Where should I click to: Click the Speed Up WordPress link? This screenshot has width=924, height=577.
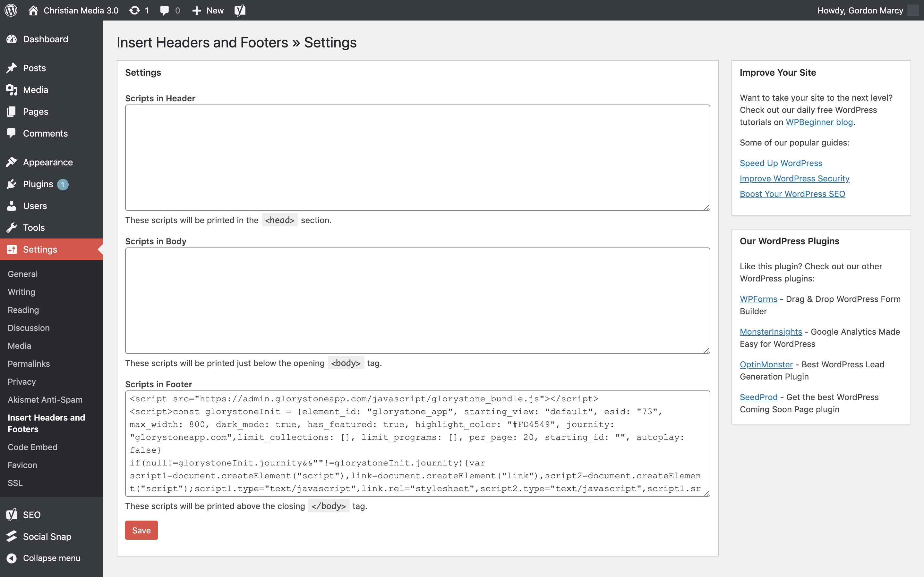(x=781, y=162)
